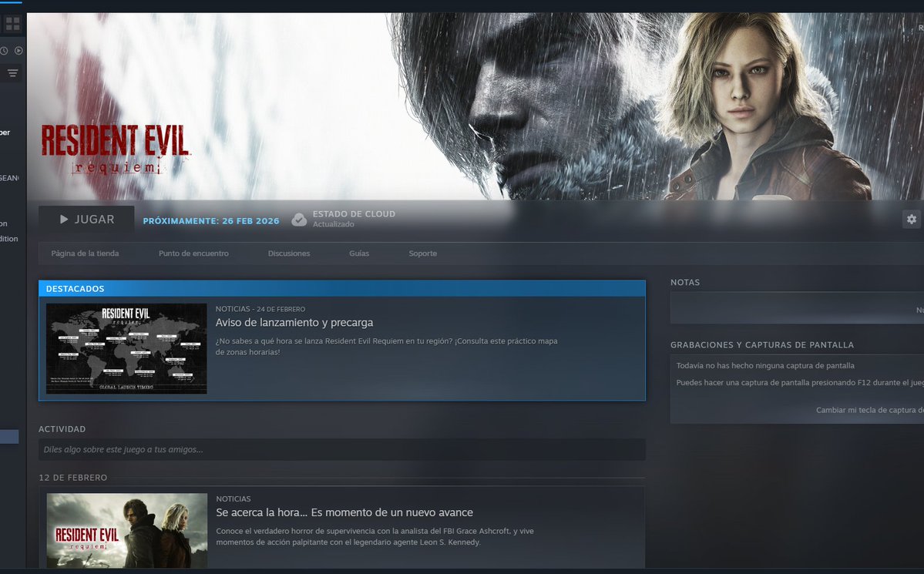Click the Cambiar mi tecla de captura link
Image resolution: width=924 pixels, height=574 pixels.
tap(870, 410)
